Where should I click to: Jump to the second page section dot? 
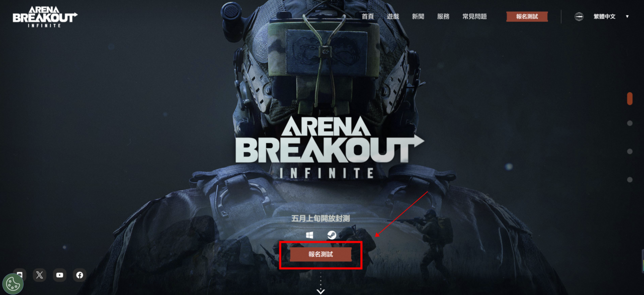630,123
